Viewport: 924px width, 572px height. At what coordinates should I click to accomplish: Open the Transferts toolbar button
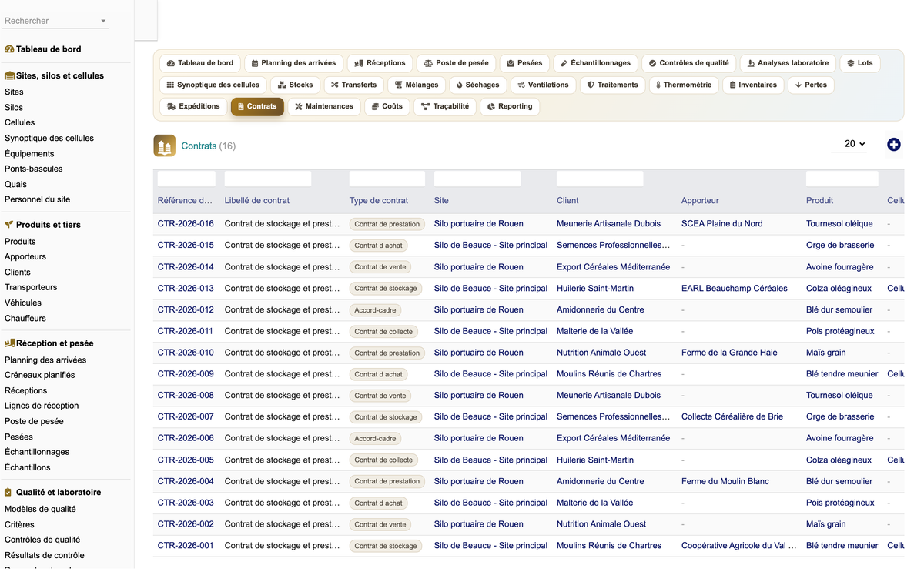click(x=353, y=85)
